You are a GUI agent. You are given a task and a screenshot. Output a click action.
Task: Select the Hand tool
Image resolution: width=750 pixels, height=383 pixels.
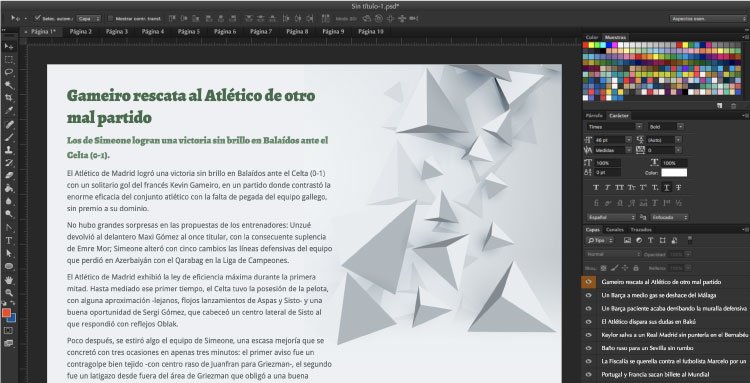(9, 279)
